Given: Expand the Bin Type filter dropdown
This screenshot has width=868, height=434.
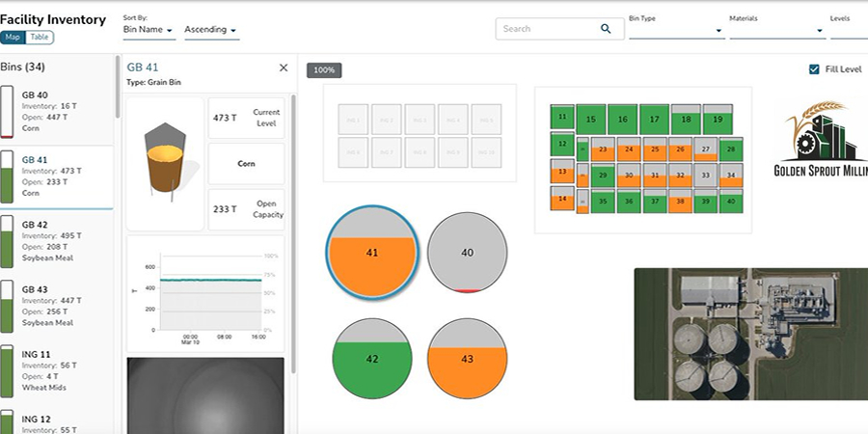Looking at the screenshot, I should click(x=675, y=30).
